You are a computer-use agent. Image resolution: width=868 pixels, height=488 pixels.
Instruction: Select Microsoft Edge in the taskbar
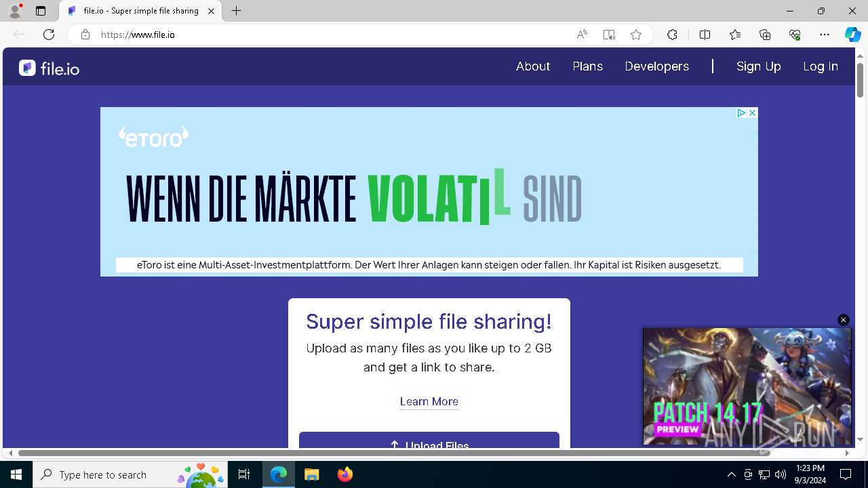279,474
